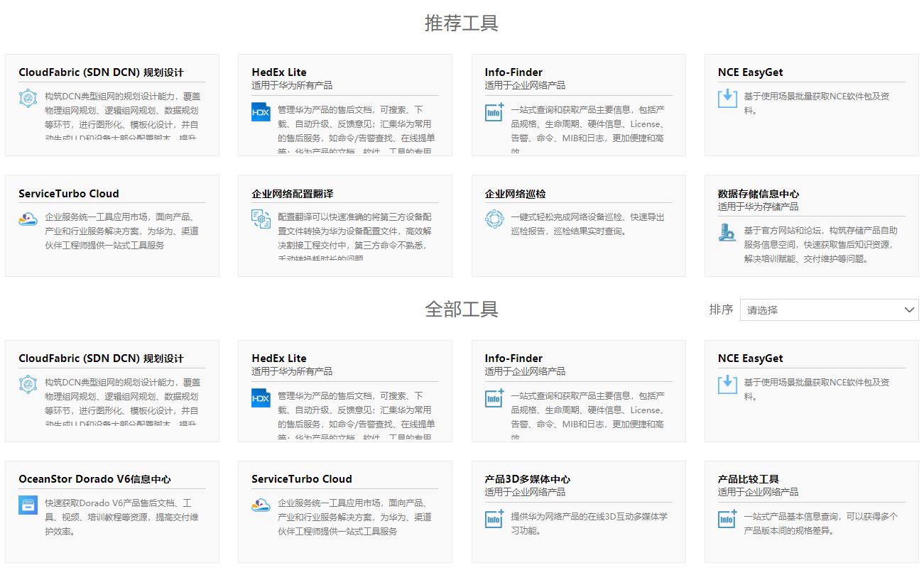
Task: Click the ServiceTurbo Cloud icon under 全部工具
Action: pyautogui.click(x=261, y=505)
